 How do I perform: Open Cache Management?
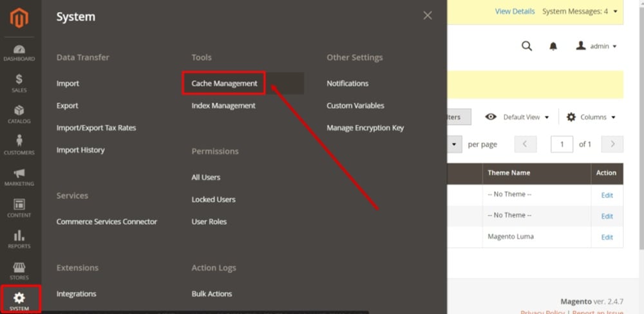pos(224,83)
